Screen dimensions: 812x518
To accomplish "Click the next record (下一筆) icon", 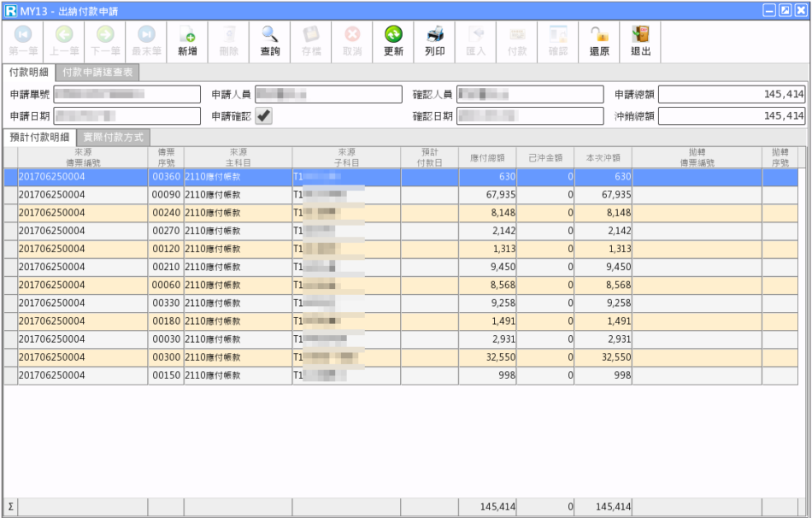I will point(105,34).
